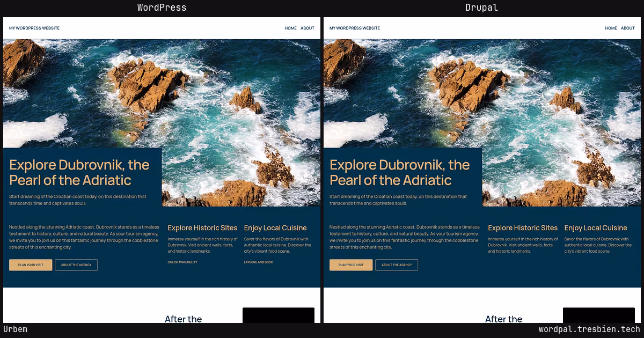Click 'After the' heading in WordPress pane
The image size is (644, 338).
(x=184, y=319)
